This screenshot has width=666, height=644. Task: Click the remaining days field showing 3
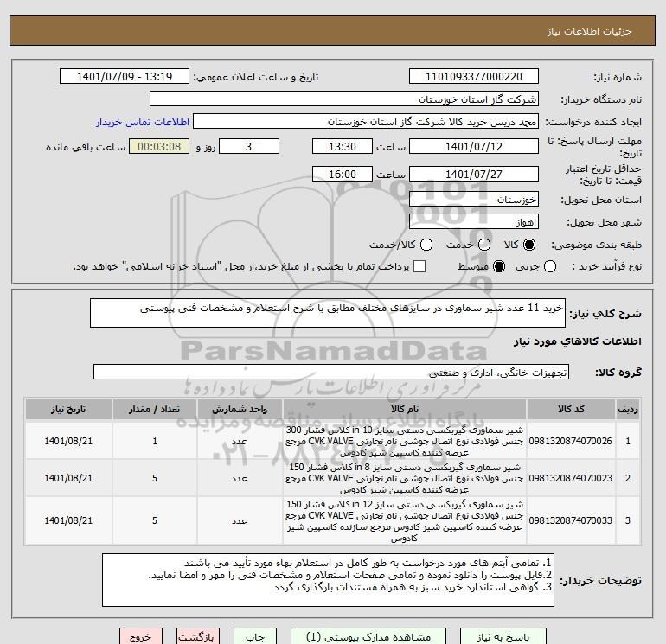tap(249, 146)
